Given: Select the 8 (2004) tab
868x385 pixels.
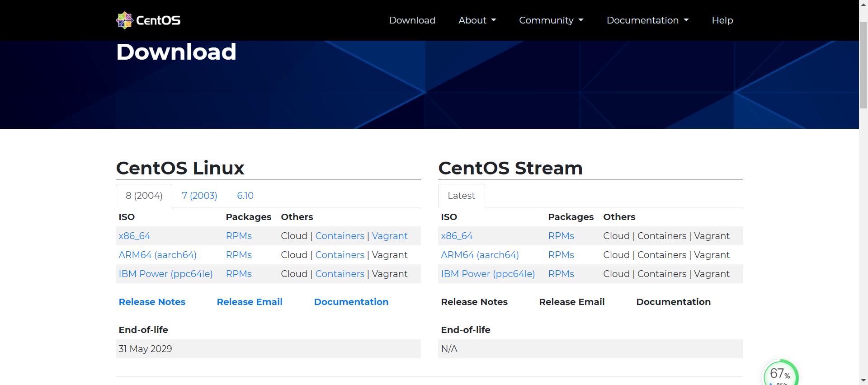Looking at the screenshot, I should point(144,196).
